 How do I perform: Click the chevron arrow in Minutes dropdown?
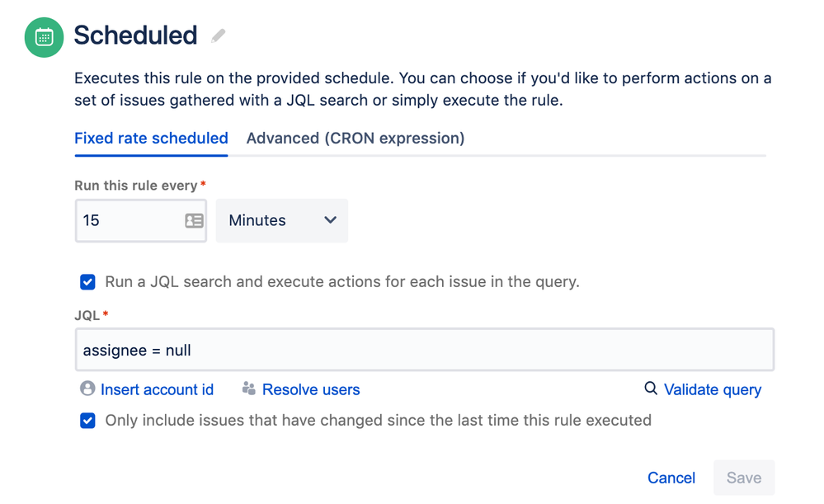pos(331,220)
